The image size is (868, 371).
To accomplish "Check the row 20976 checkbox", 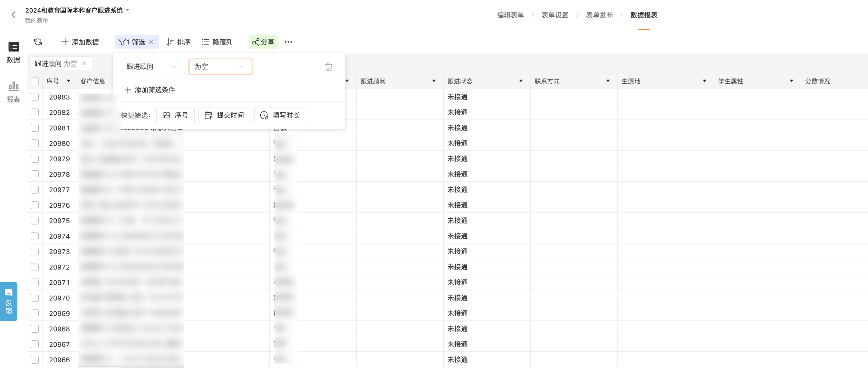I will click(35, 205).
